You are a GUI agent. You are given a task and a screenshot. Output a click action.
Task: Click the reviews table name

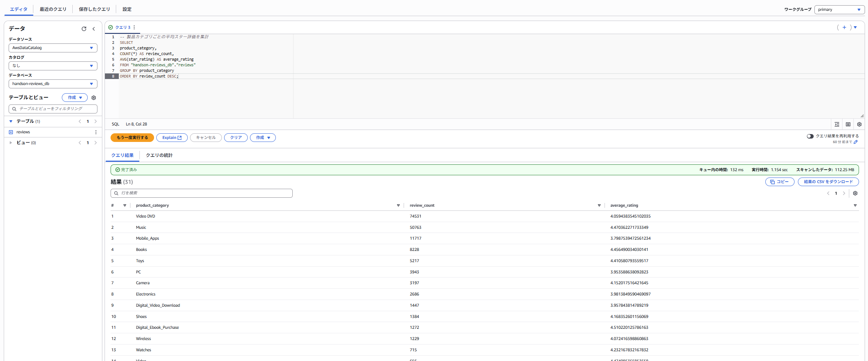pos(23,132)
